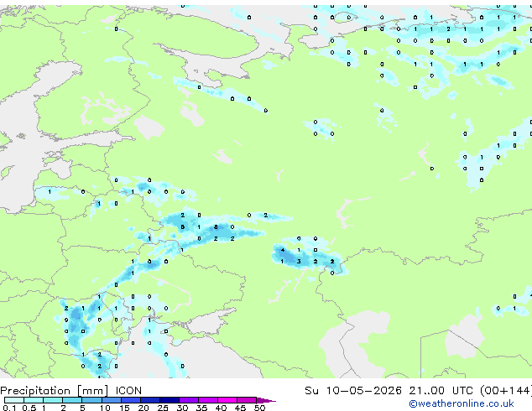Pick the legend swatch between 15 and 20
This screenshot has width=532, height=411.
pyautogui.click(x=131, y=400)
